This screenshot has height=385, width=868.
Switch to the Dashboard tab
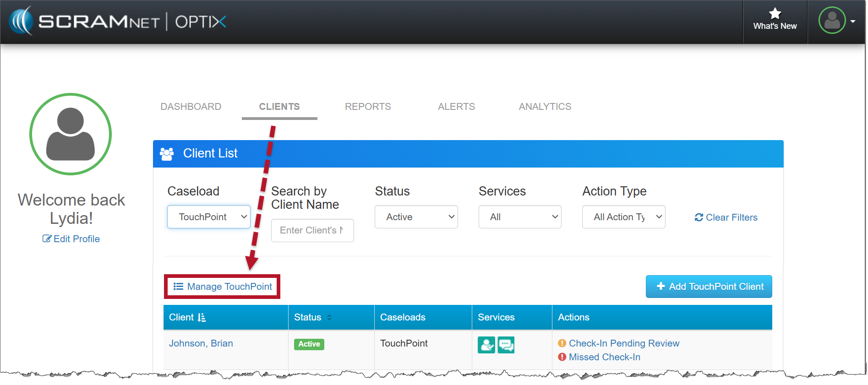coord(191,107)
